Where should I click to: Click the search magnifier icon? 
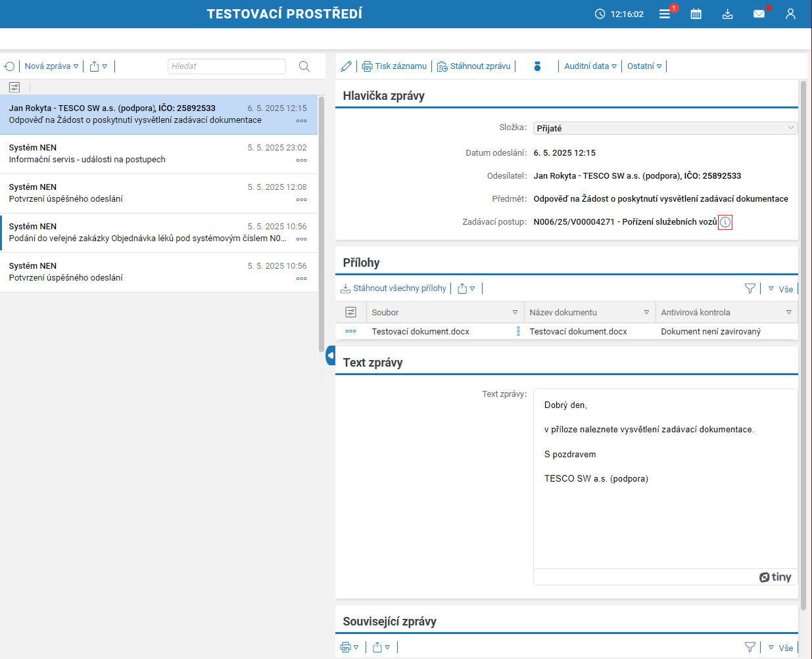(x=304, y=66)
